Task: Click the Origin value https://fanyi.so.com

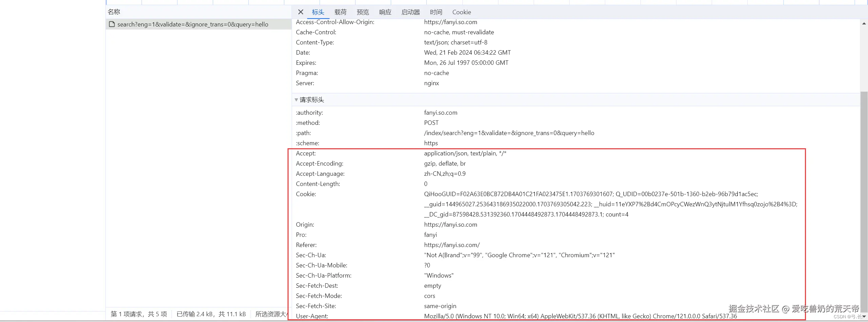Action: [450, 225]
